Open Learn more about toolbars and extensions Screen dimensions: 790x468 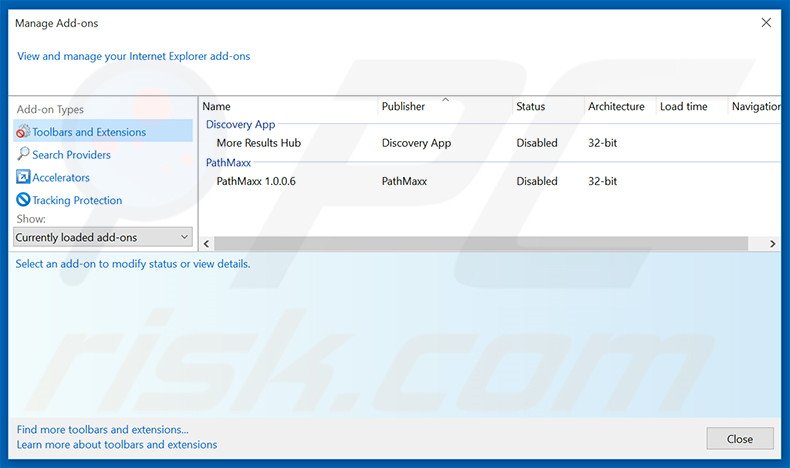coord(117,445)
